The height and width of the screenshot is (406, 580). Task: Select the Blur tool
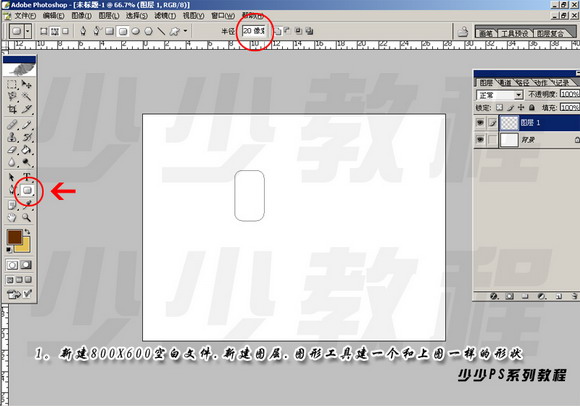pyautogui.click(x=12, y=162)
